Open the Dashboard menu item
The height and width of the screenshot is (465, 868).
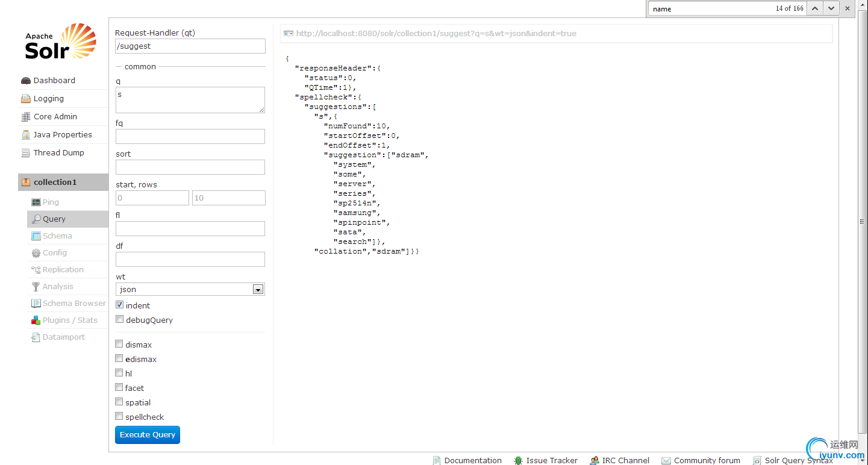point(63,81)
